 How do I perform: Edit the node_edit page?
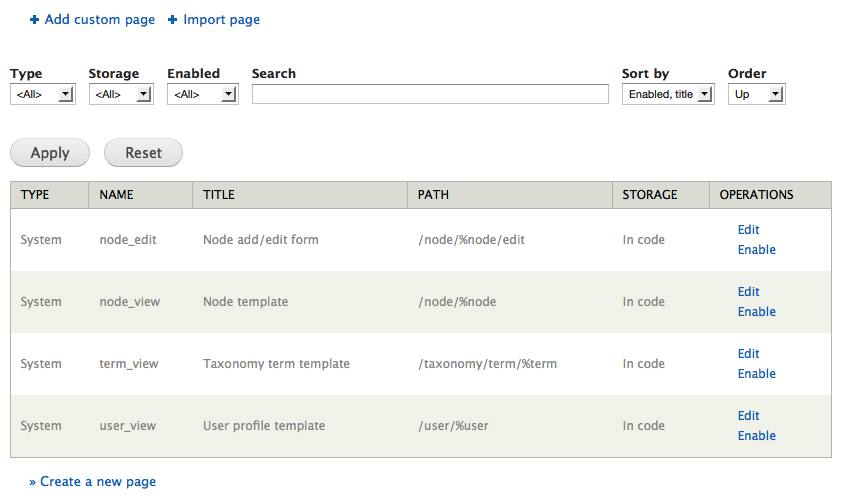click(748, 230)
